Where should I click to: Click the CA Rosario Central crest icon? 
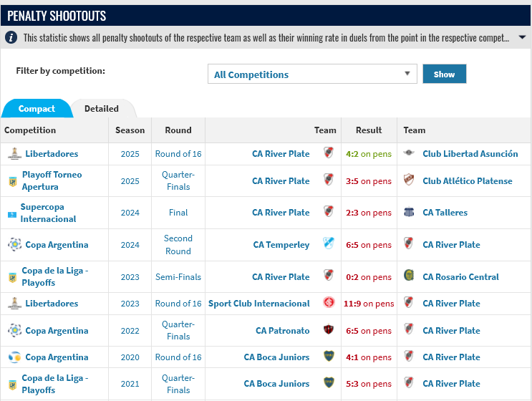click(x=409, y=275)
